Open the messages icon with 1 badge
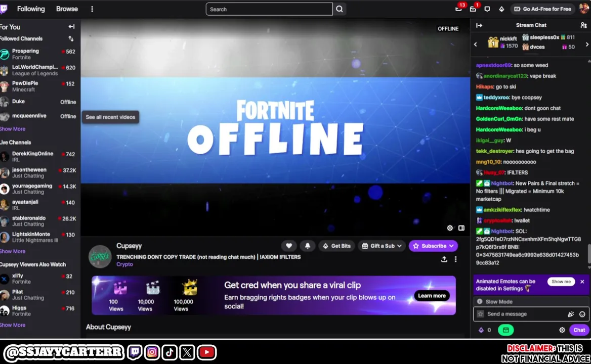This screenshot has height=364, width=591. [x=473, y=9]
